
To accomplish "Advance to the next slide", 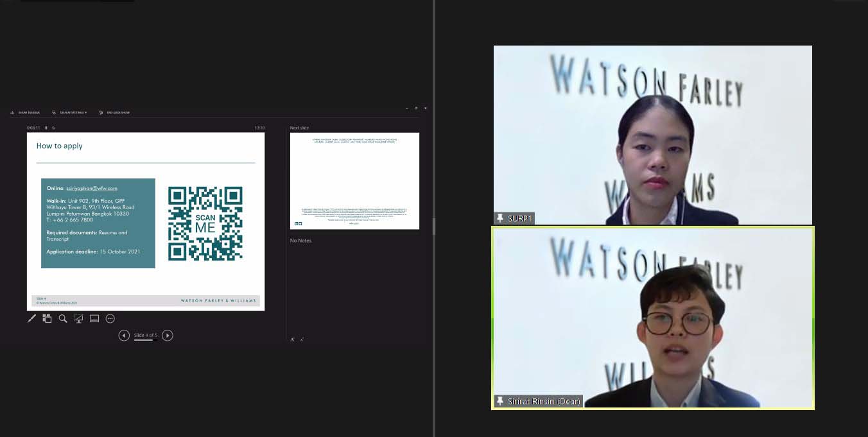I will pyautogui.click(x=168, y=335).
